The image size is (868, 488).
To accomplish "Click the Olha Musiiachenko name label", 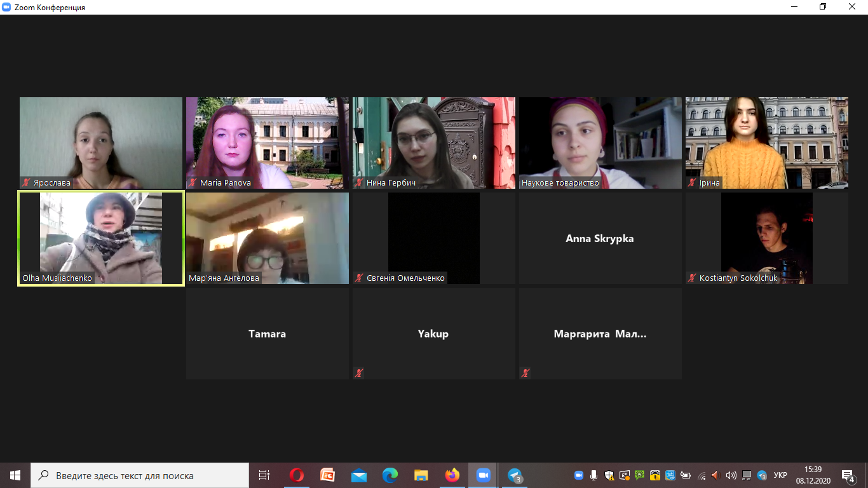I will (57, 278).
